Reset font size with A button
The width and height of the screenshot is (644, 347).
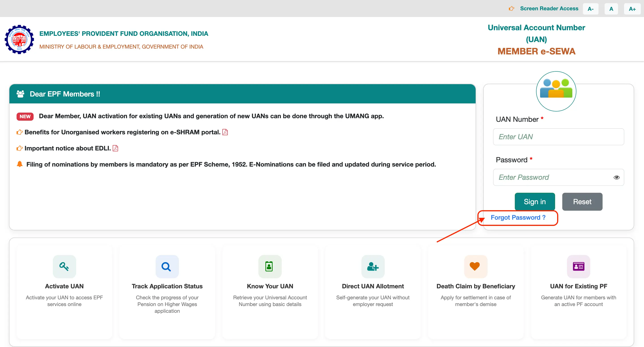611,9
